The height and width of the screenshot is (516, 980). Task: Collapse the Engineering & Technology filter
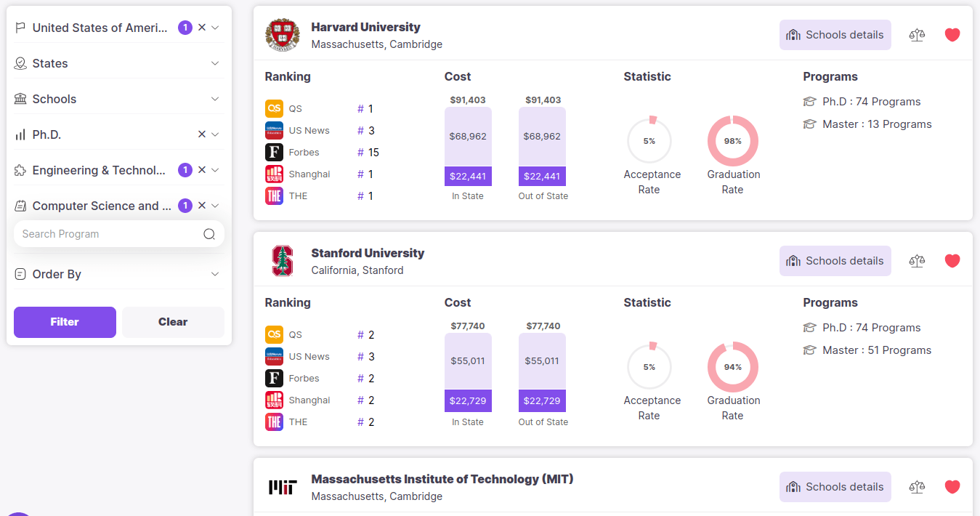tap(215, 170)
